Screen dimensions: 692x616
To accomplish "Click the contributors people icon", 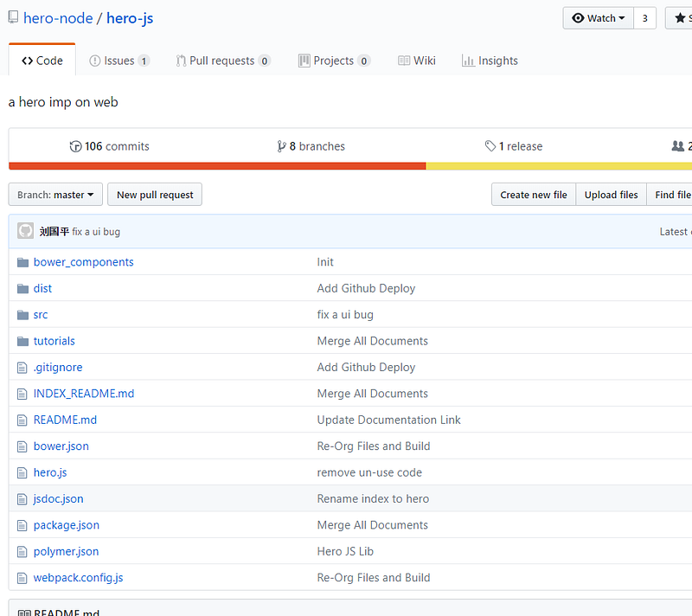I will 677,146.
